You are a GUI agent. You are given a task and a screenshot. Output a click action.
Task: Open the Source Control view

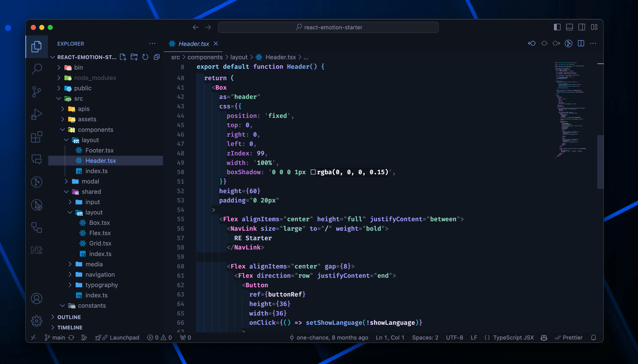pos(36,92)
